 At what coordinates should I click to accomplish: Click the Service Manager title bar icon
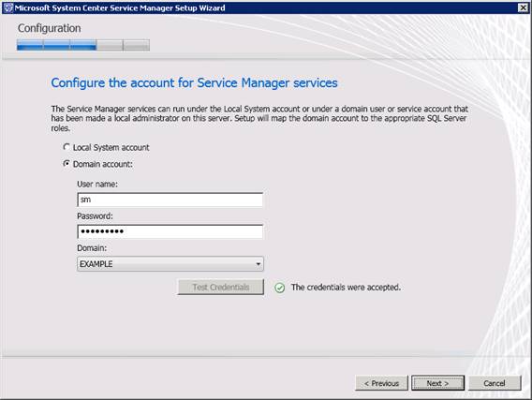7,7
